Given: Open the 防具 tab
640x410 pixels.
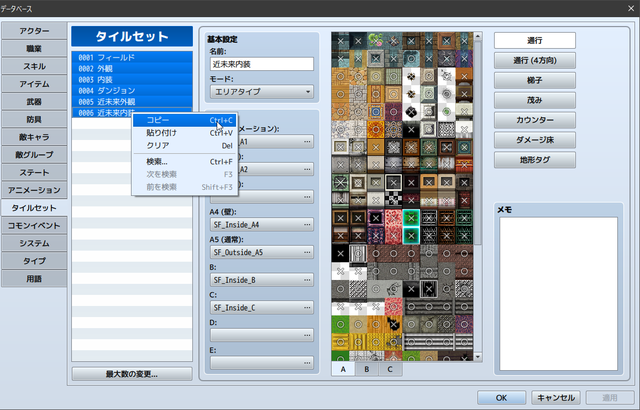Looking at the screenshot, I should 34,120.
